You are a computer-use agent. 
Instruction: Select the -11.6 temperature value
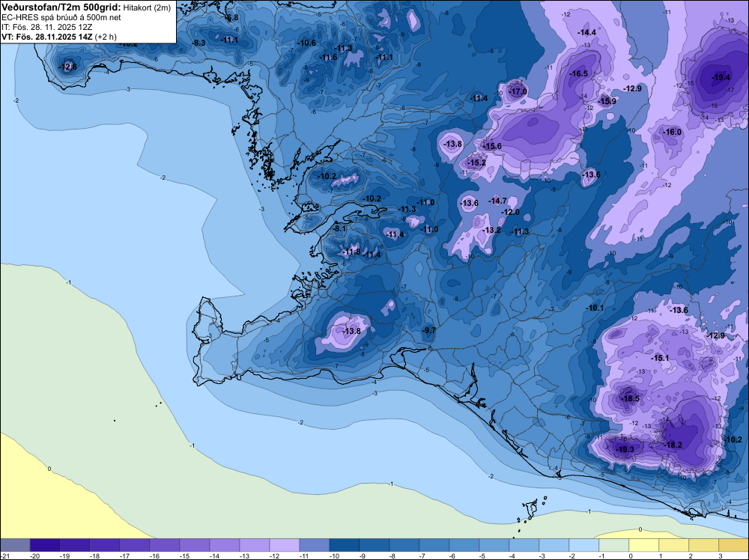point(328,58)
